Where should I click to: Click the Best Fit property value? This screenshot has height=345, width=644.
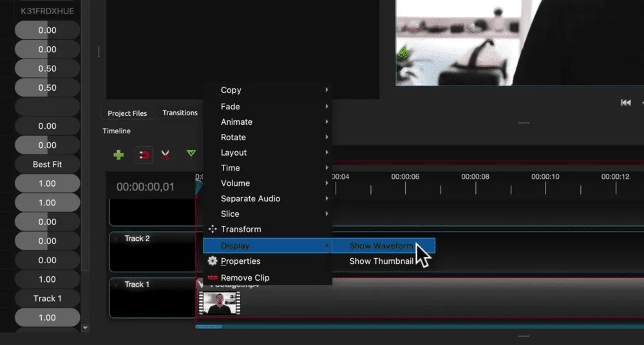(x=47, y=164)
